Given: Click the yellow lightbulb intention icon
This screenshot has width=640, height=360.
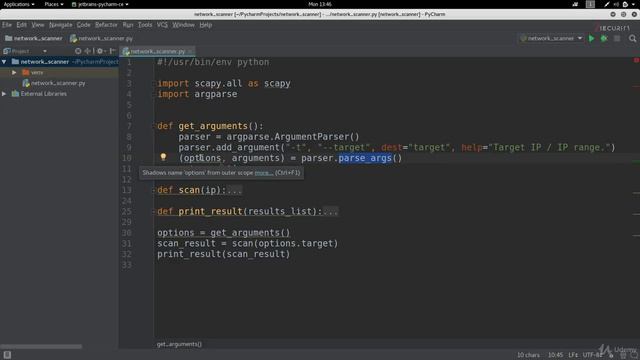Looking at the screenshot, I should tap(163, 157).
